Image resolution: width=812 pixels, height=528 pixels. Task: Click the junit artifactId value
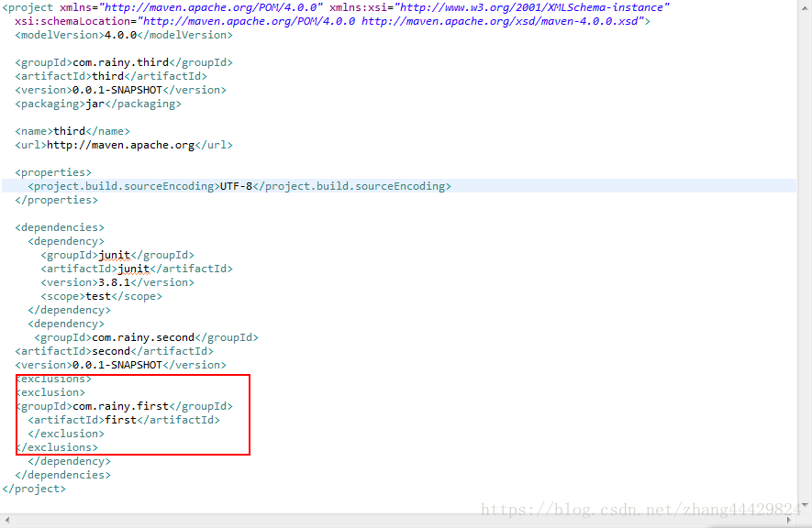pyautogui.click(x=134, y=269)
